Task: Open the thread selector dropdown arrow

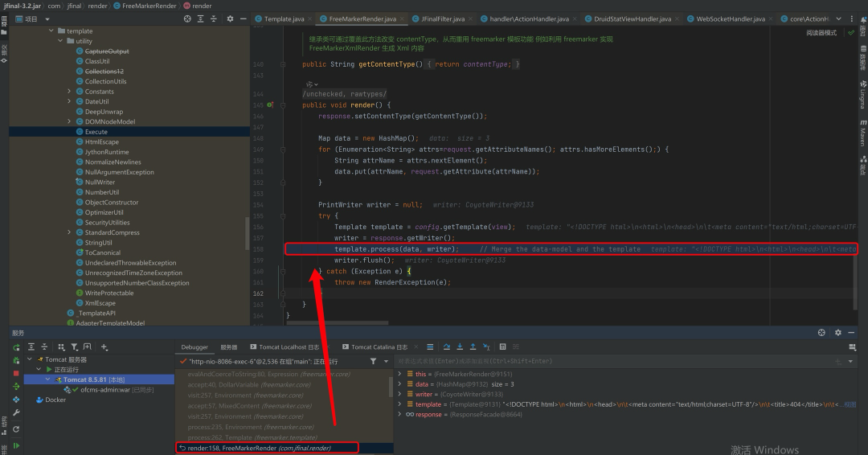Action: (386, 362)
